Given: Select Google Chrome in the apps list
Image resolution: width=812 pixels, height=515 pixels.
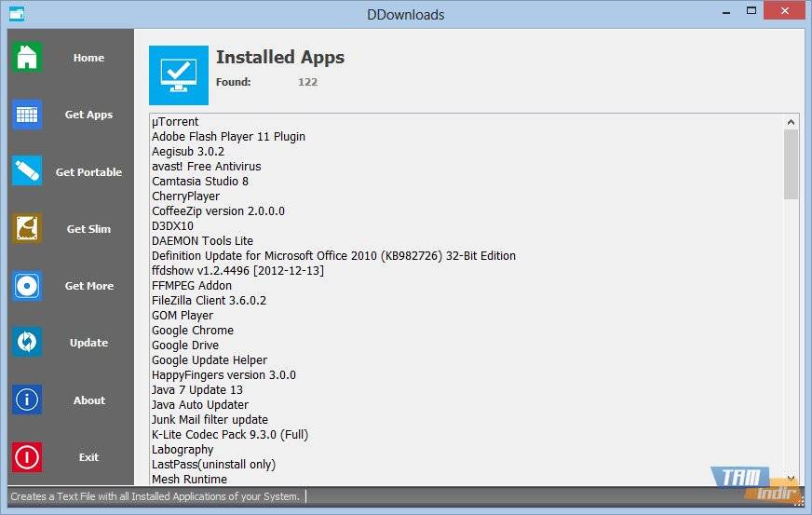Looking at the screenshot, I should 193,331.
